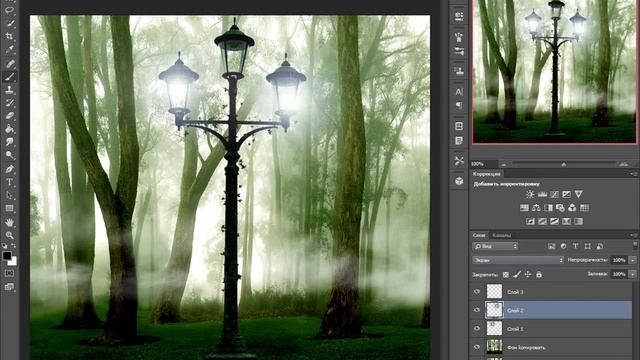Add Threshold adjustment
The width and height of the screenshot is (640, 360).
pyautogui.click(x=554, y=221)
